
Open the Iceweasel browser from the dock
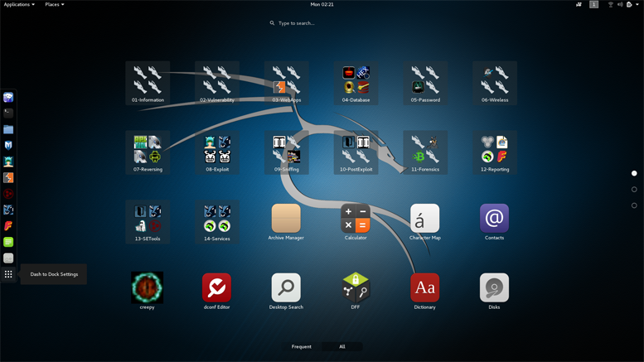8,97
